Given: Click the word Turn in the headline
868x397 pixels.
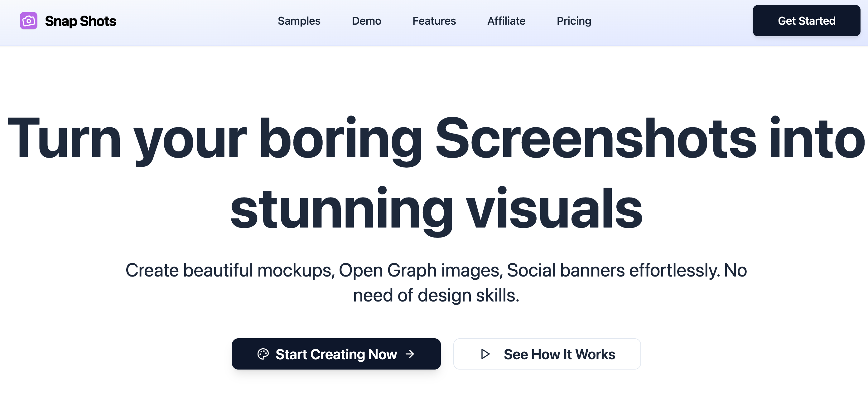Looking at the screenshot, I should (64, 138).
